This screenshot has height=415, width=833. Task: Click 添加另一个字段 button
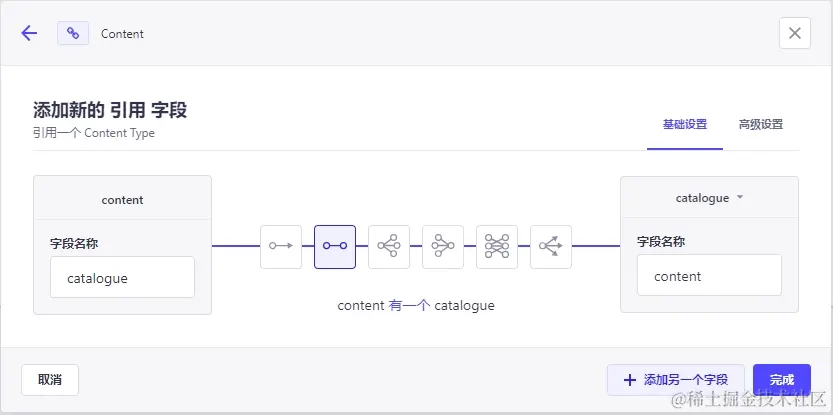pos(676,380)
